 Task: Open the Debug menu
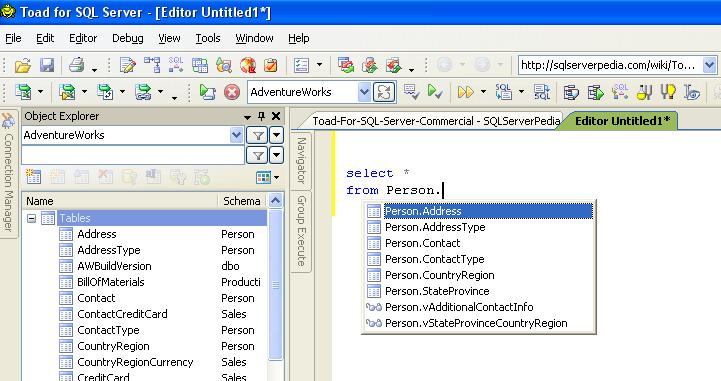pos(128,38)
